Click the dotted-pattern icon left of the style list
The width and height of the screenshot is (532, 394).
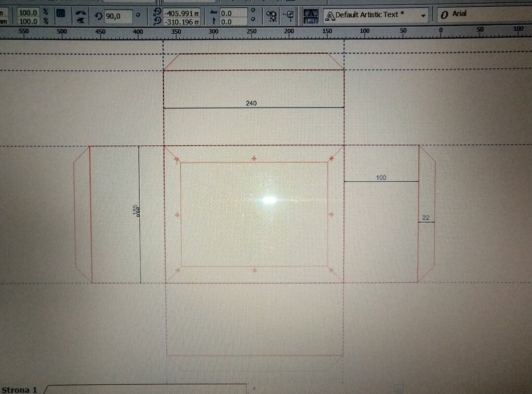(x=271, y=16)
